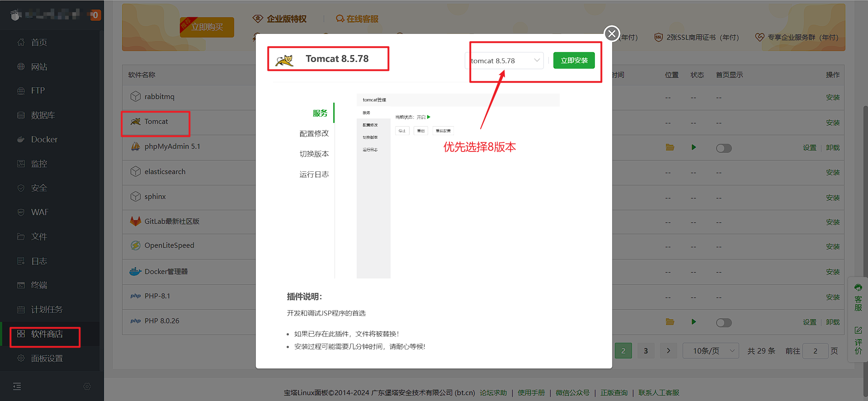Click the GitLab fox icon
868x401 pixels.
click(136, 221)
